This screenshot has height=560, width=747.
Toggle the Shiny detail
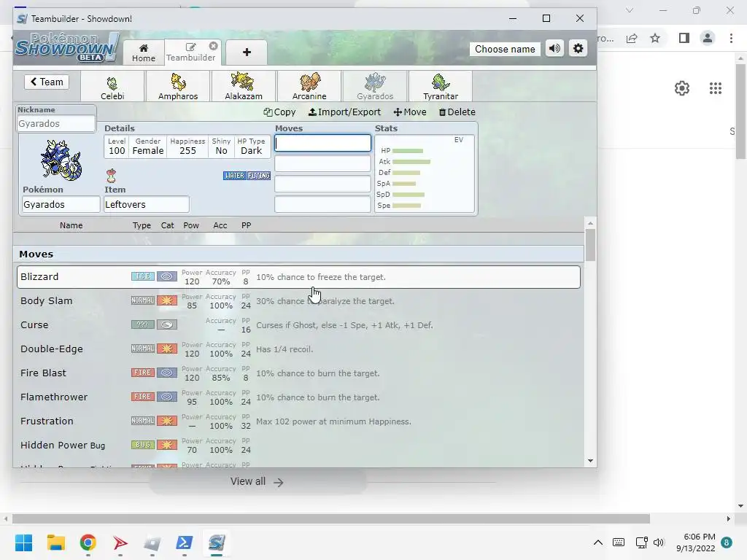(221, 147)
